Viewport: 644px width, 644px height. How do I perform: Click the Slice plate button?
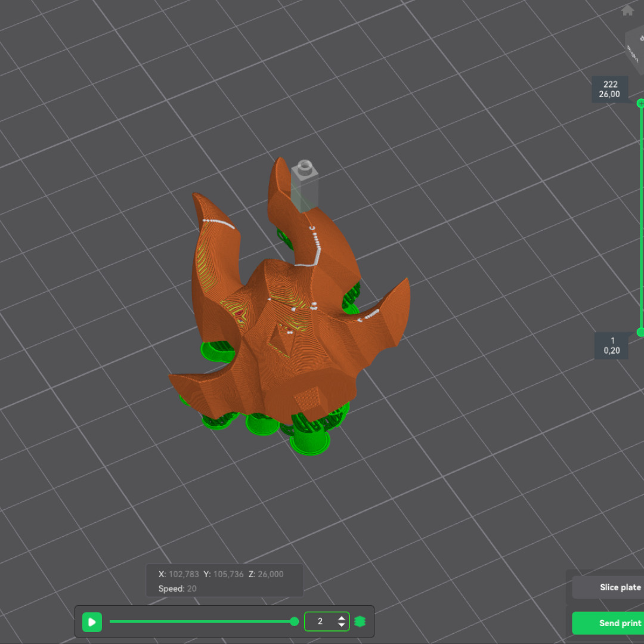(608, 587)
